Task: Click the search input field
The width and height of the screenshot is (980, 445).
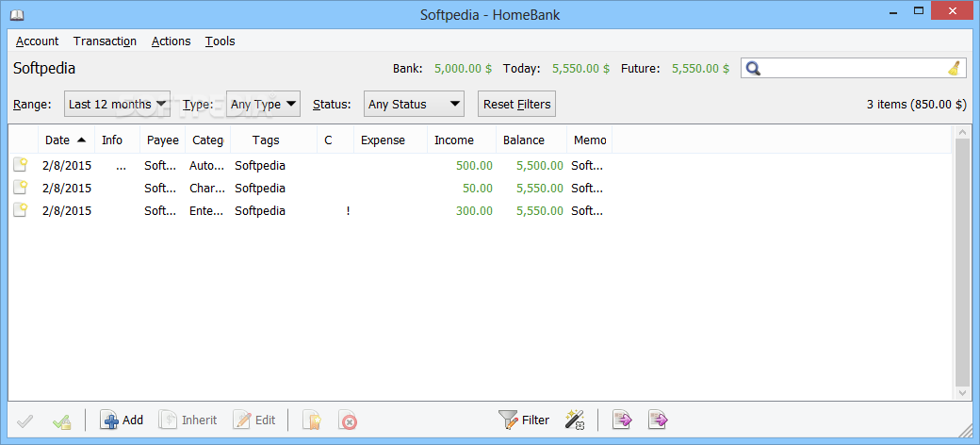Action: [854, 69]
